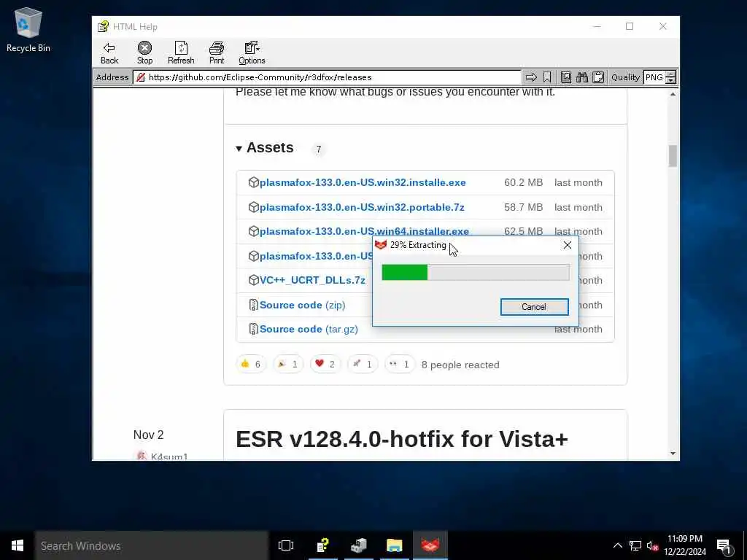The height and width of the screenshot is (560, 747).
Task: Click the thumbs up reaction with 6
Action: 251,365
